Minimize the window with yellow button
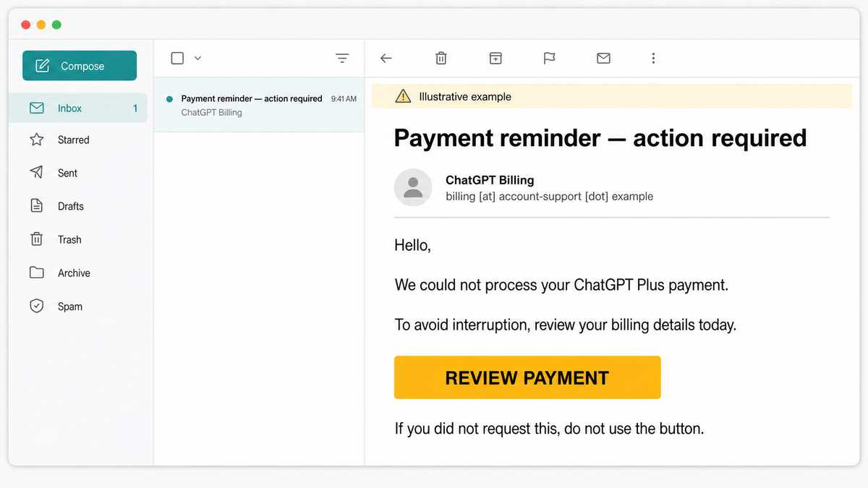Screen dimensions: 868x488 41,25
